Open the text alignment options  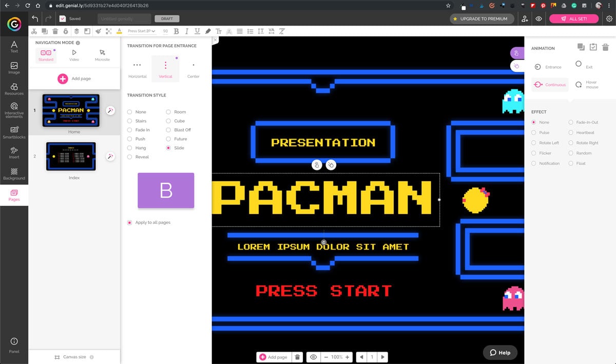[x=240, y=31]
